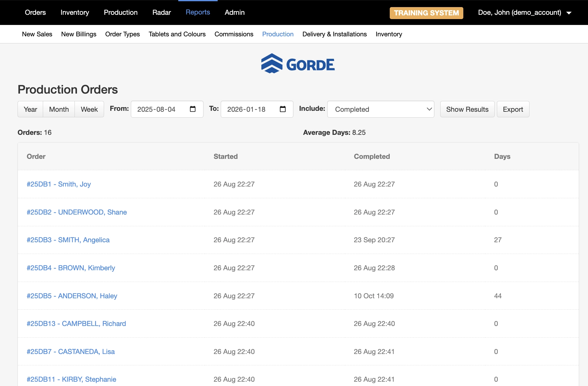This screenshot has width=588, height=386.
Task: Click the Started column header
Action: 226,156
